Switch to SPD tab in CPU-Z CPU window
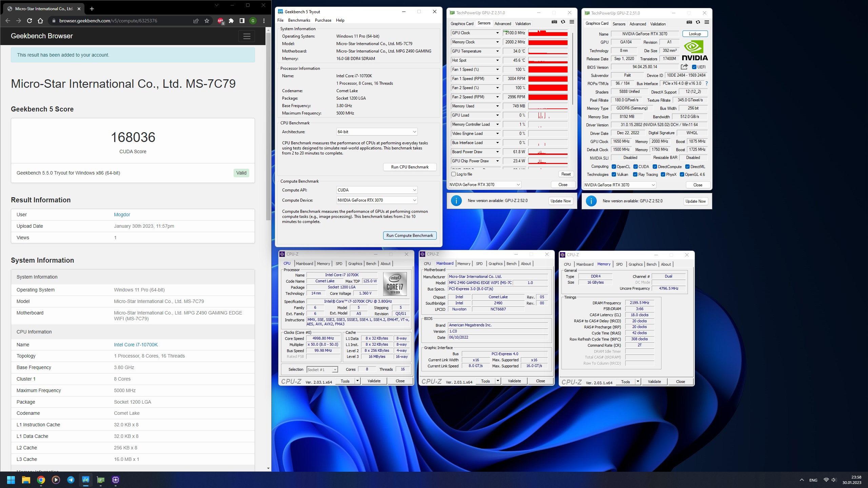The width and height of the screenshot is (868, 488). (339, 264)
